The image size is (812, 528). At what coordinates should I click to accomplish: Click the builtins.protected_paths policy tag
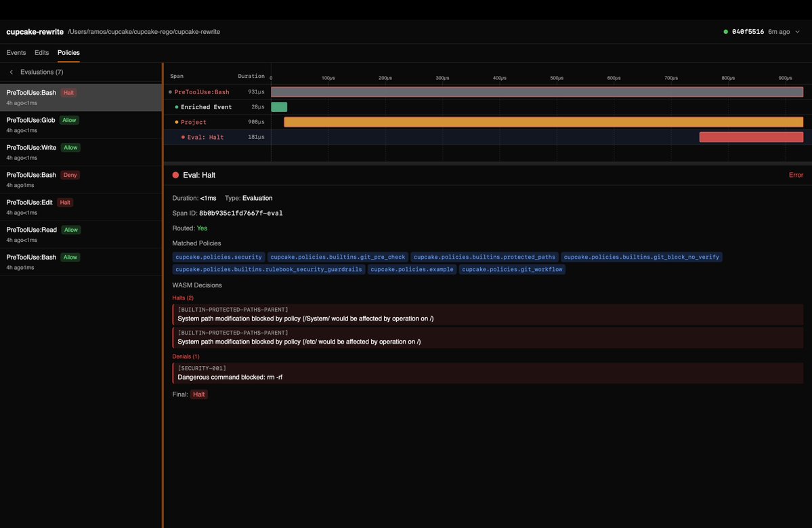pyautogui.click(x=484, y=257)
